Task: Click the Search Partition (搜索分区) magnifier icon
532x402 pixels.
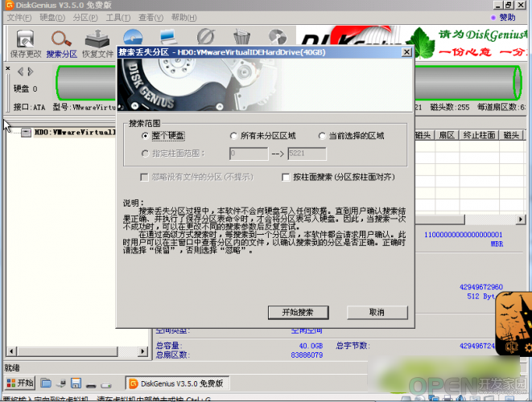Action: tap(61, 43)
